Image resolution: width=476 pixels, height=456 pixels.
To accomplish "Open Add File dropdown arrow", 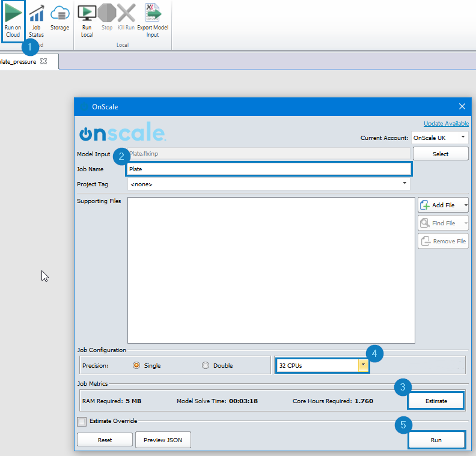I will 466,205.
